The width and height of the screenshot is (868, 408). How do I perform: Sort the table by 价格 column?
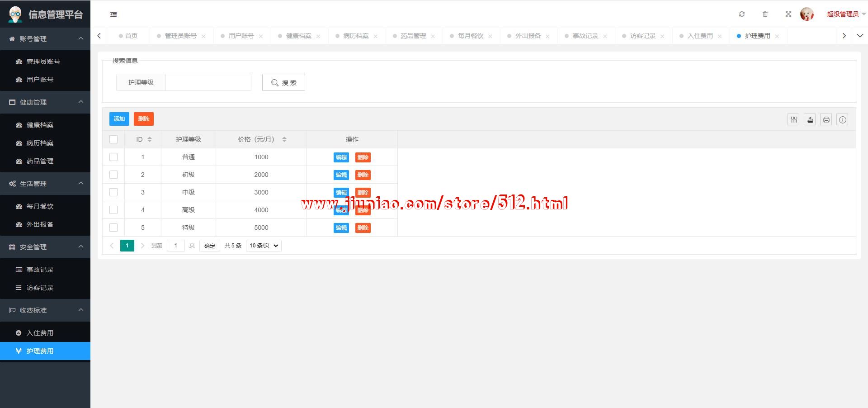tap(284, 139)
